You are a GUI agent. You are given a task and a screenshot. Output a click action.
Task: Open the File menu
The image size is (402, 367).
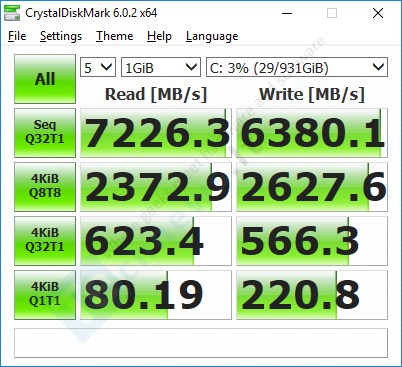pos(17,36)
